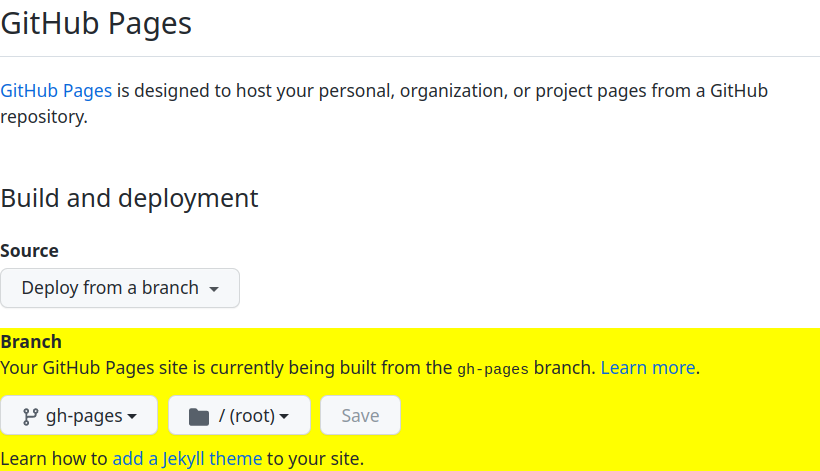Click the caret arrow next to gh-pages

click(132, 417)
